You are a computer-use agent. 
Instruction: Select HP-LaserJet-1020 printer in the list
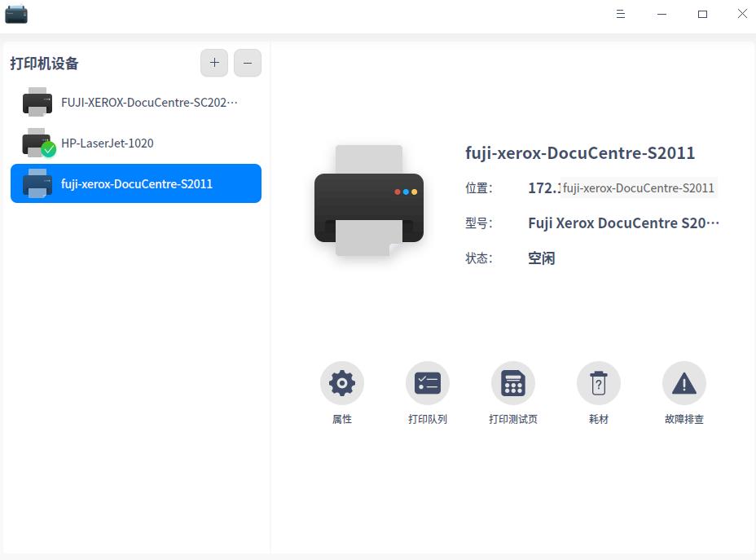click(136, 143)
